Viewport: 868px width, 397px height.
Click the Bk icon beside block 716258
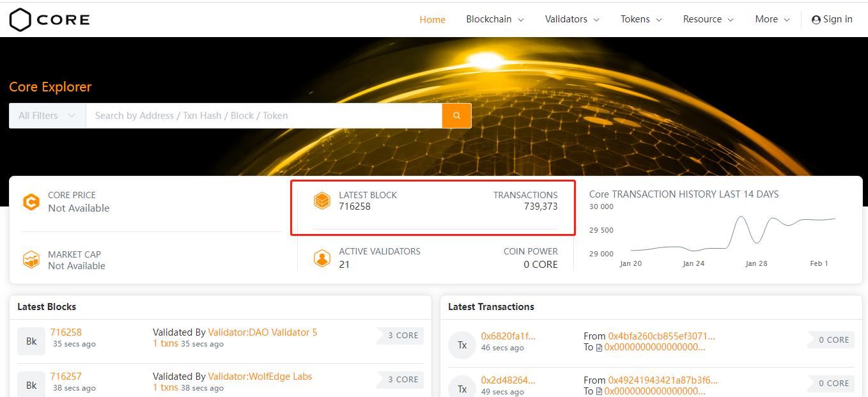31,340
